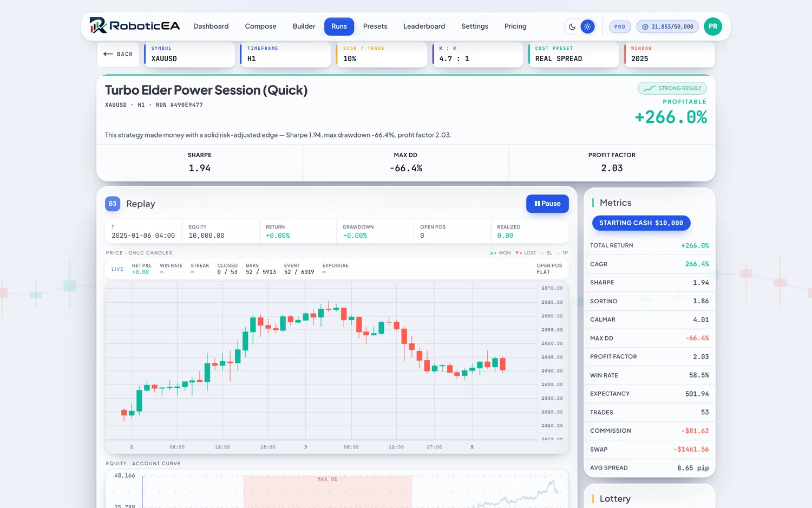Click the Drawdown +0.00% replay stat
This screenshot has height=508, width=812.
click(x=375, y=231)
